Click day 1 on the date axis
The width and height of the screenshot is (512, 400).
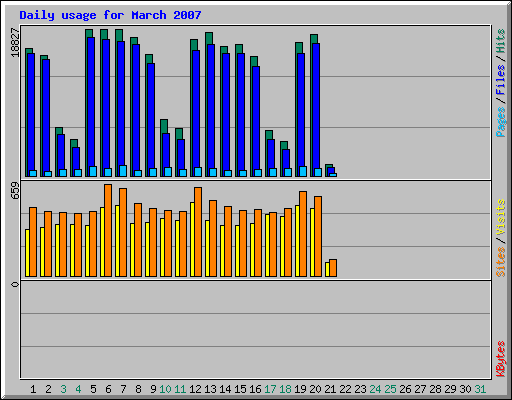pyautogui.click(x=33, y=389)
